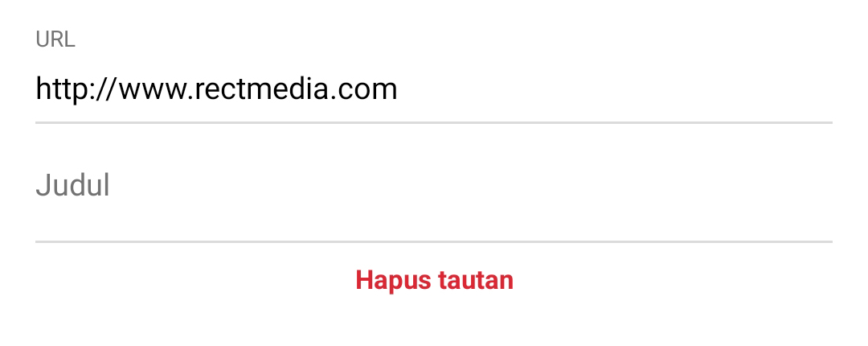The width and height of the screenshot is (868, 346).
Task: Select the red delete link text
Action: tap(435, 281)
